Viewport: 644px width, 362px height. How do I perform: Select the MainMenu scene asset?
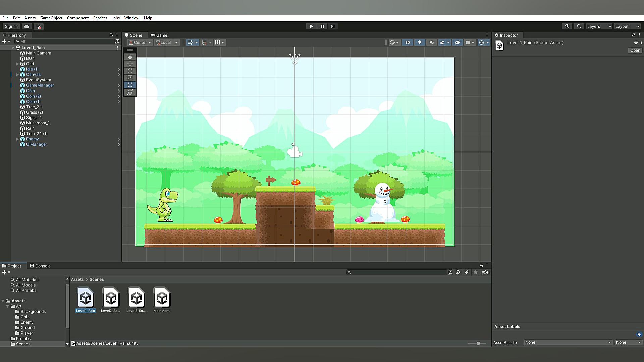point(162,300)
